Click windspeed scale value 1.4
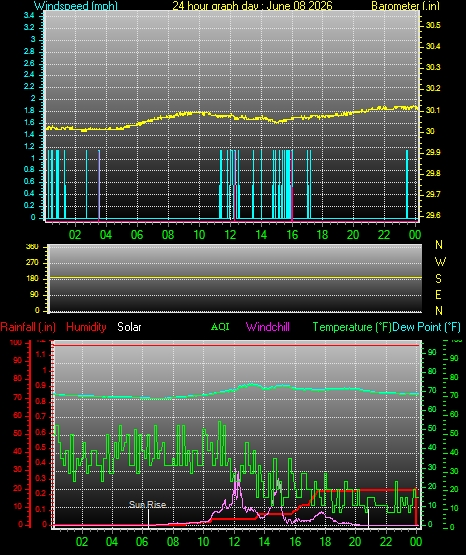Screen dimensions: 466x555 [29, 135]
